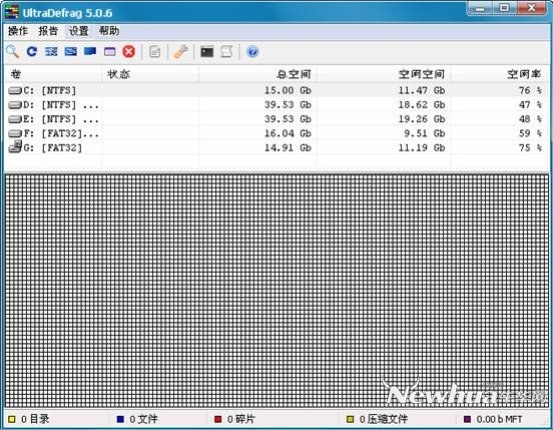This screenshot has height=430, width=553.
Task: Click the D: drive icon
Action: coord(15,105)
